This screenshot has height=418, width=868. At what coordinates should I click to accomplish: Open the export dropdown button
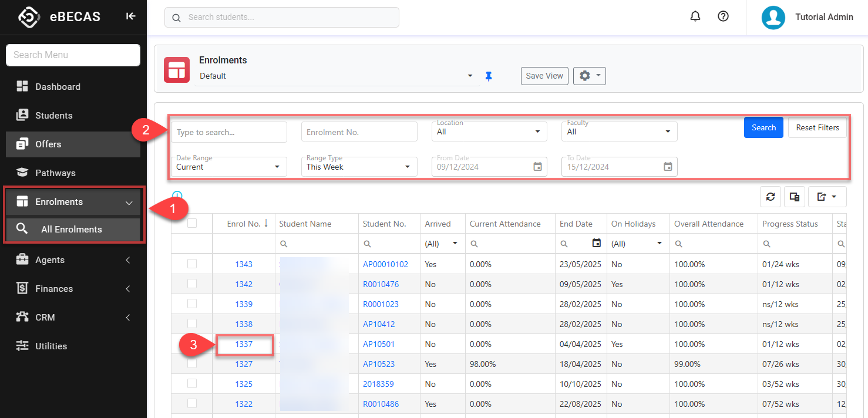[x=827, y=197]
